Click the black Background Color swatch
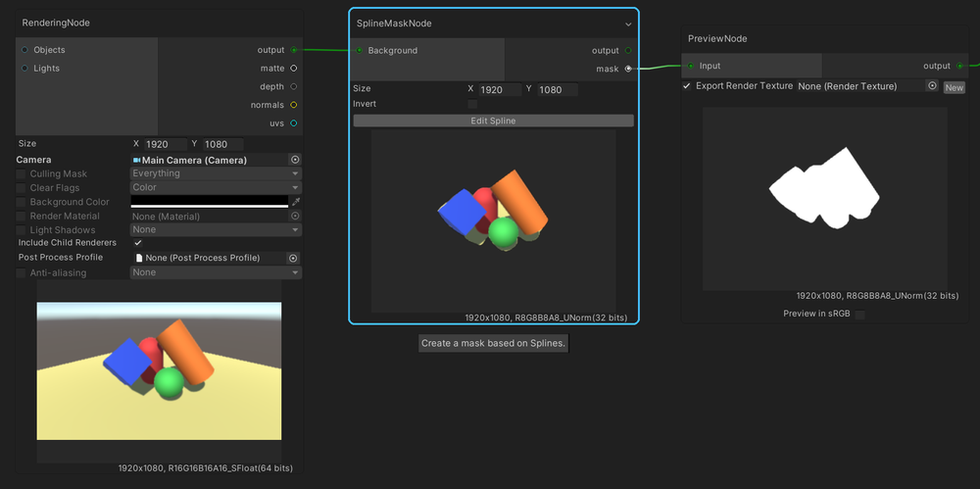This screenshot has width=980, height=489. click(209, 201)
